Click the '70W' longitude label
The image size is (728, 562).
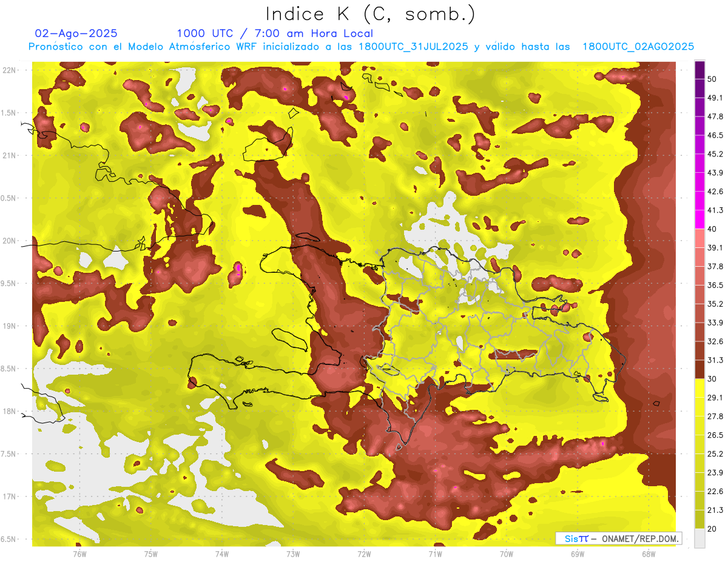point(506,554)
